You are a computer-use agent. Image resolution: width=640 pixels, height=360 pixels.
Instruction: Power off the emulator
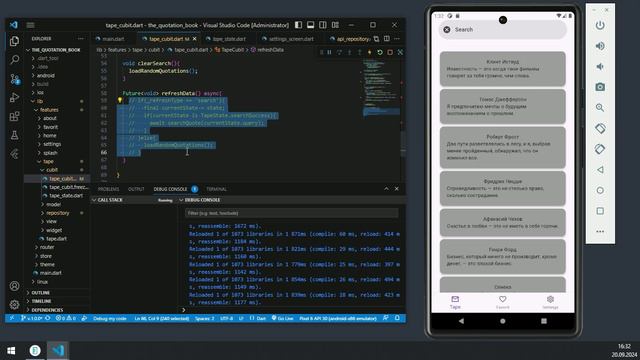[x=600, y=25]
